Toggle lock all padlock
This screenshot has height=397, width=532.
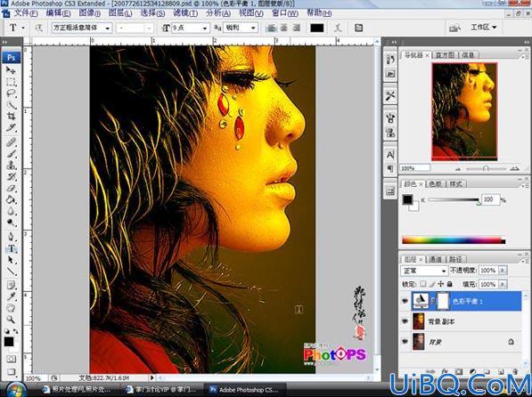[x=449, y=284]
